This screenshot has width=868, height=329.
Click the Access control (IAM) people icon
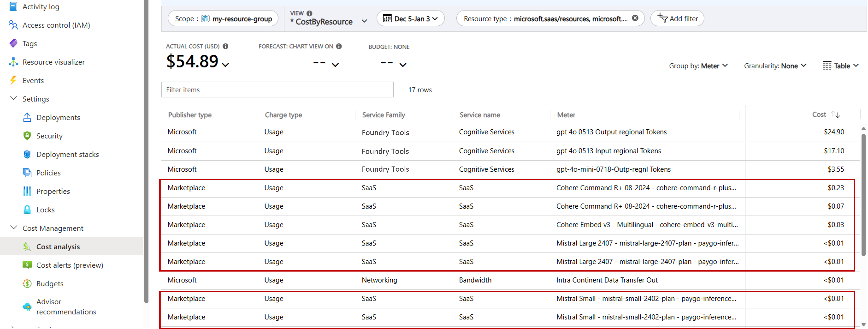tap(13, 25)
